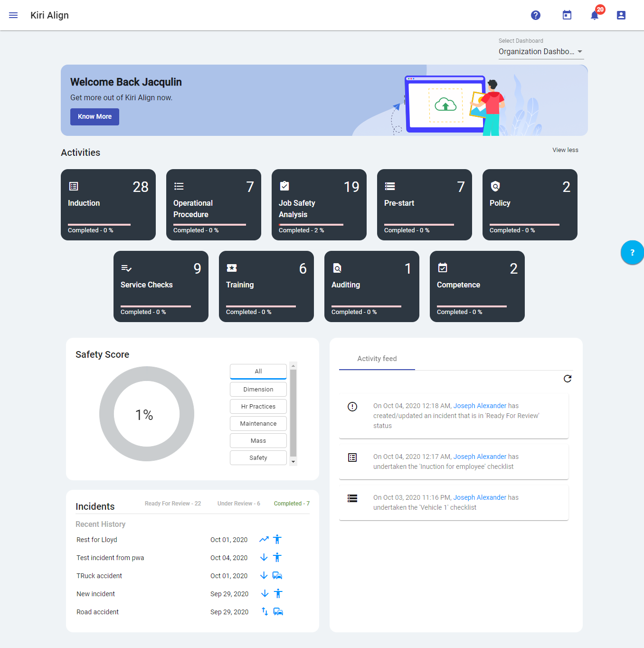This screenshot has width=644, height=648.
Task: Filter incidents by Ready For Review - 22
Action: pos(173,504)
